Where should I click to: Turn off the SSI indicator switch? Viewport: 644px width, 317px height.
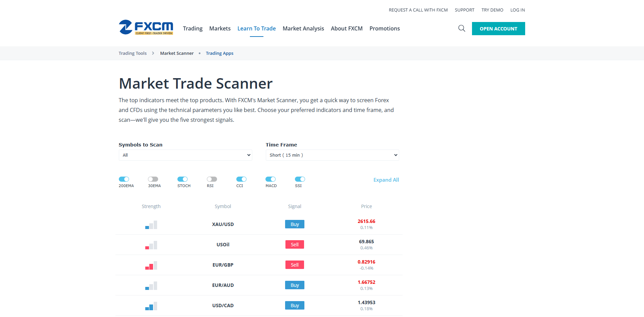(x=300, y=179)
